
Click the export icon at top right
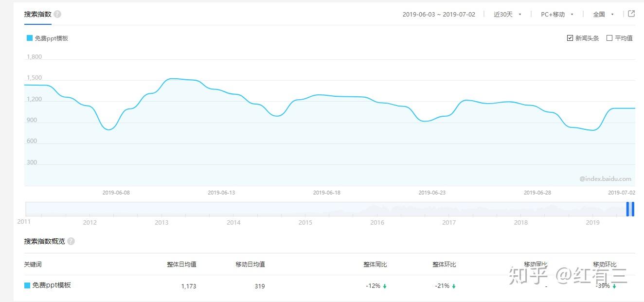[631, 14]
